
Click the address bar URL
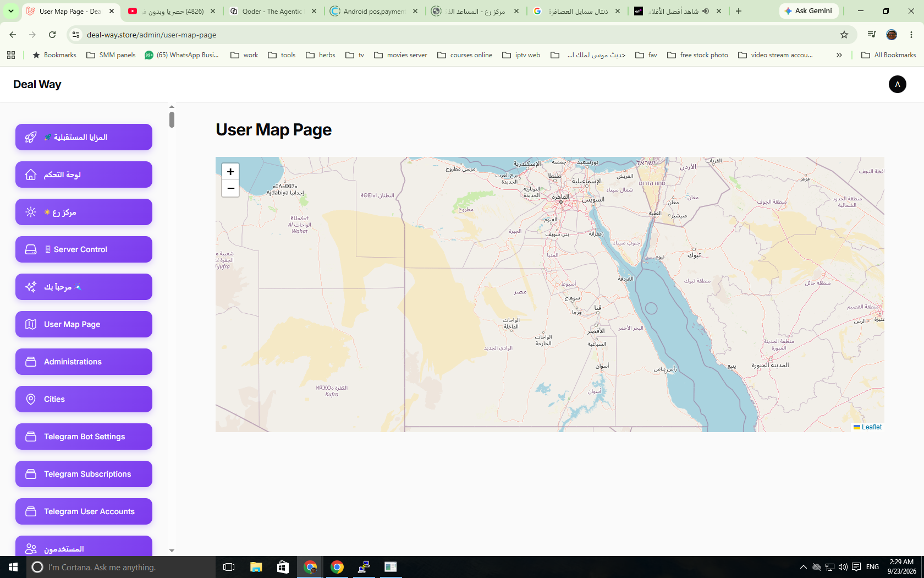[152, 35]
